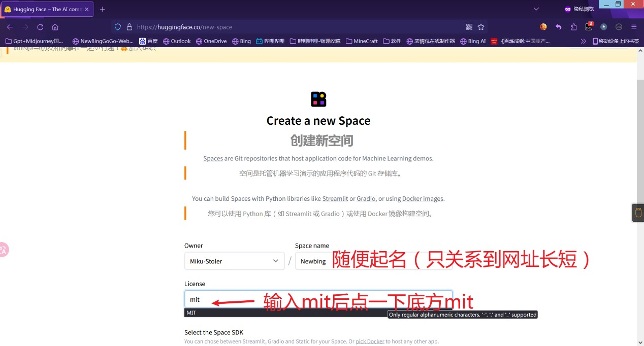Viewport: 644px width, 346px height.
Task: Click the Spaces documentation link
Action: [213, 158]
